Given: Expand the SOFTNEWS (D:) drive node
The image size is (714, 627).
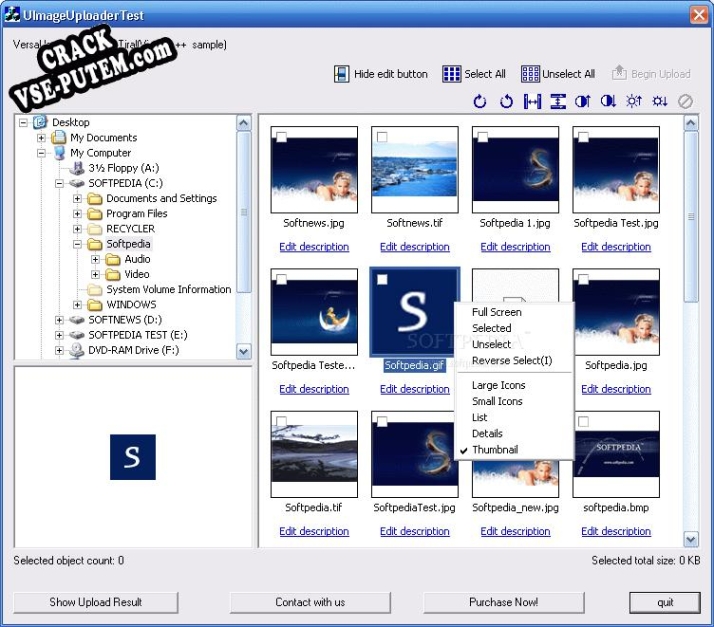Looking at the screenshot, I should 59,320.
